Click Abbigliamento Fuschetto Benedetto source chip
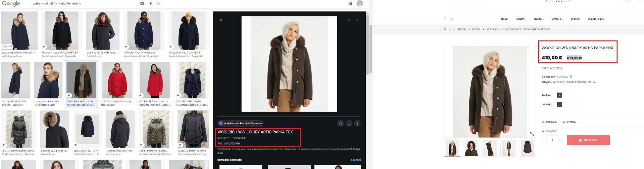 coord(241,123)
